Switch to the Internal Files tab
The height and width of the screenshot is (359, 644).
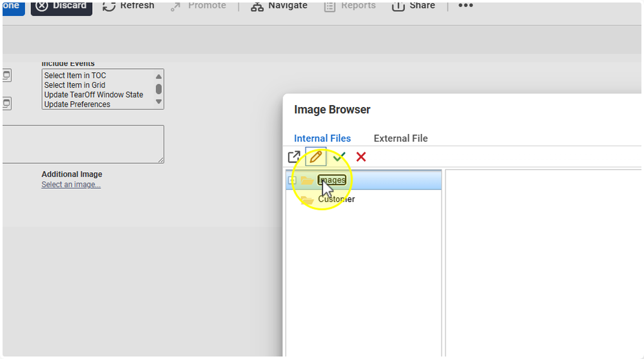click(322, 139)
